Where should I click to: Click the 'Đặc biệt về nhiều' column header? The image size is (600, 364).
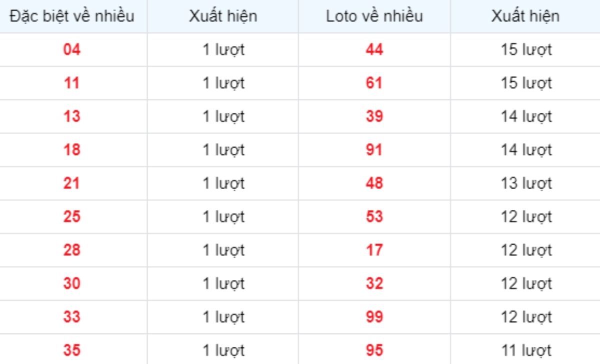(72, 16)
